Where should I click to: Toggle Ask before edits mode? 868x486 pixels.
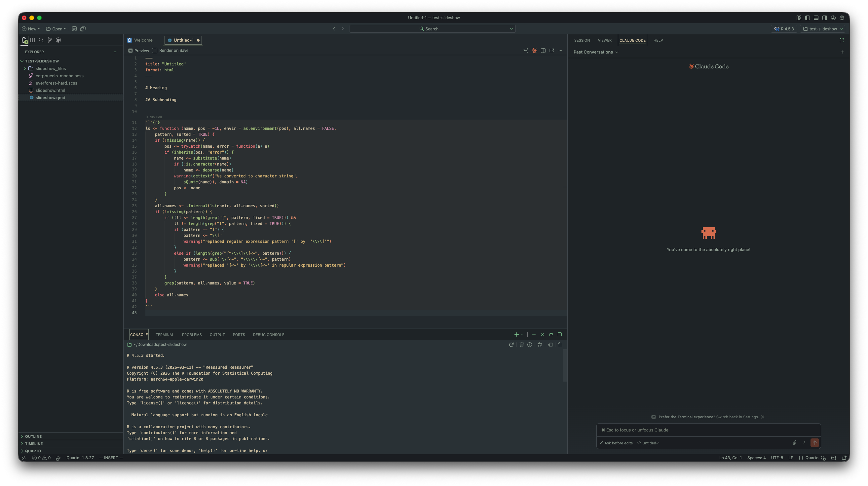[616, 443]
